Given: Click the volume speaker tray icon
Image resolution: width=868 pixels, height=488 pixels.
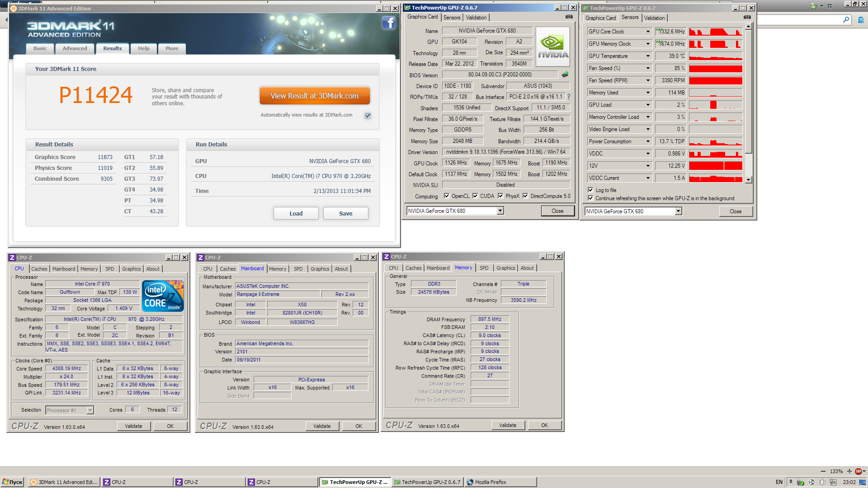Looking at the screenshot, I should coord(822,482).
